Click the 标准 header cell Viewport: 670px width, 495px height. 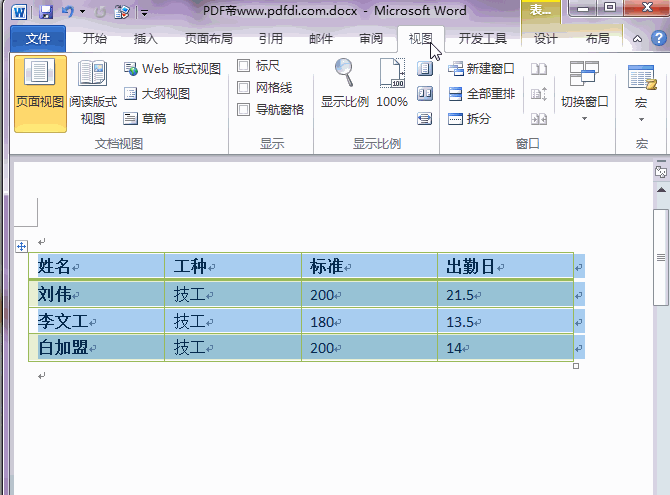(x=370, y=266)
